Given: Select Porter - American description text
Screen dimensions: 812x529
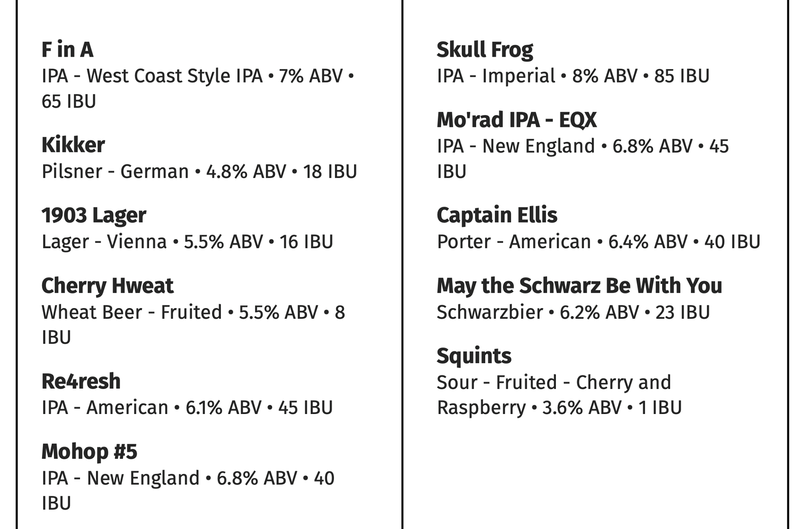Looking at the screenshot, I should click(599, 242).
